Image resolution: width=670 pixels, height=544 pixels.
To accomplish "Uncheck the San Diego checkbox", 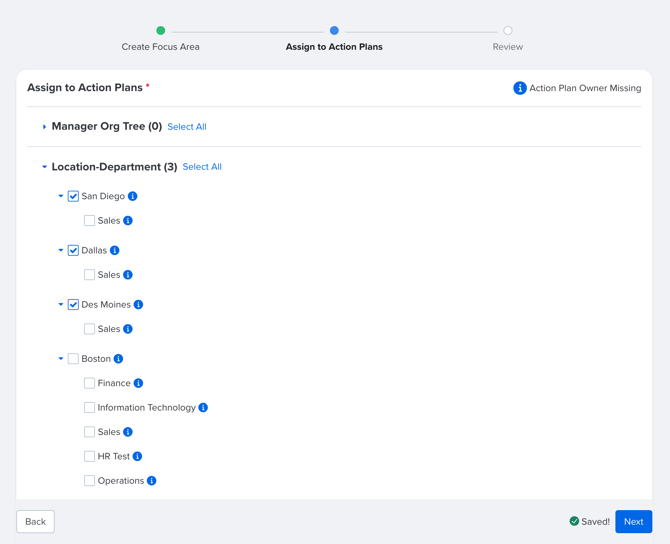I will click(x=73, y=196).
